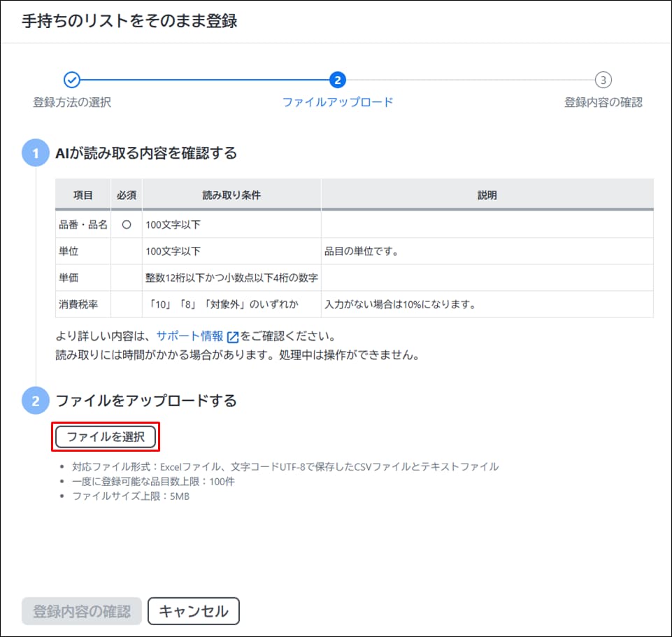The image size is (672, 637).
Task: Select the 登録内容の確認 step label at top right
Action: pos(603,102)
